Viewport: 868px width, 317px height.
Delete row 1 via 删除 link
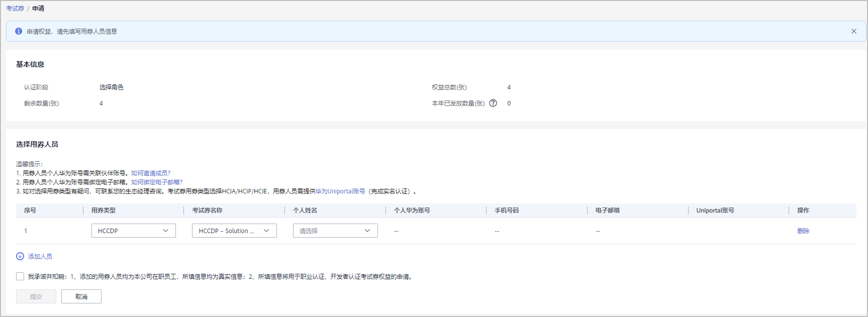point(803,231)
